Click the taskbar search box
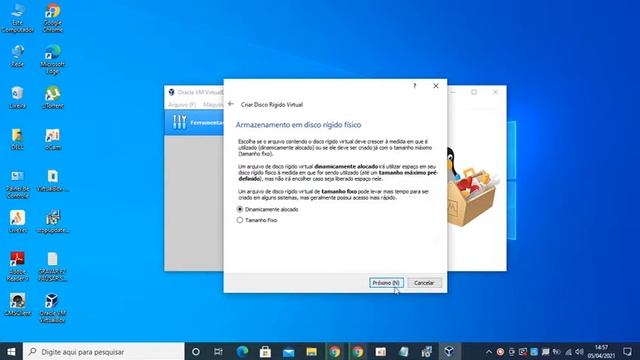640x360 pixels. click(x=104, y=351)
